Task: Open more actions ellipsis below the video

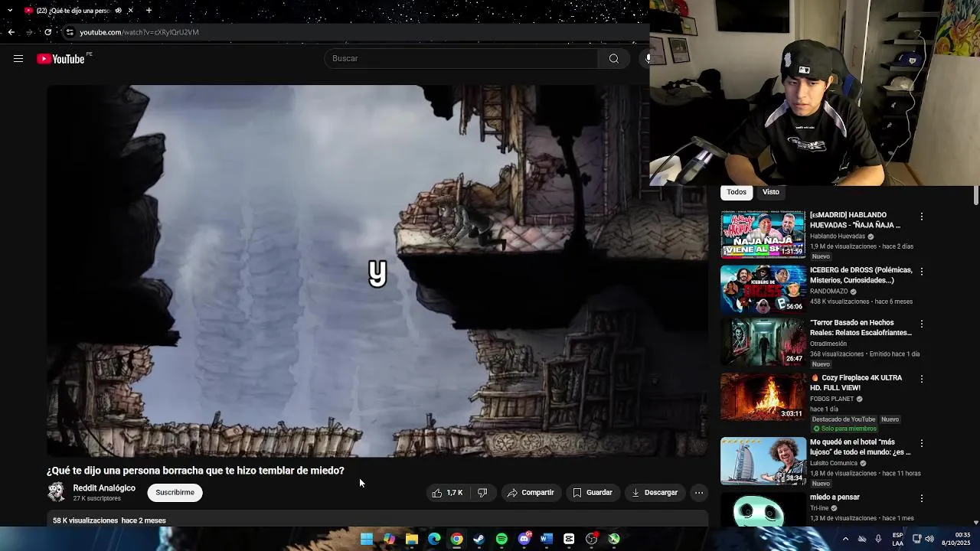Action: click(699, 493)
